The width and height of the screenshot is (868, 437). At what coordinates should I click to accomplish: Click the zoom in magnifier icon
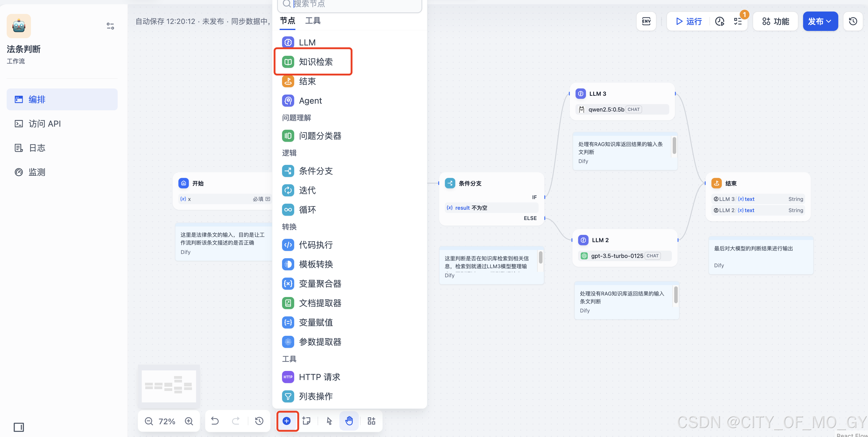point(189,421)
